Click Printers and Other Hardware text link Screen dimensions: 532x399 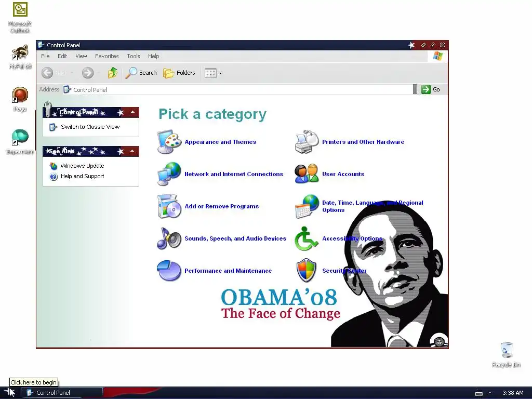pos(363,142)
